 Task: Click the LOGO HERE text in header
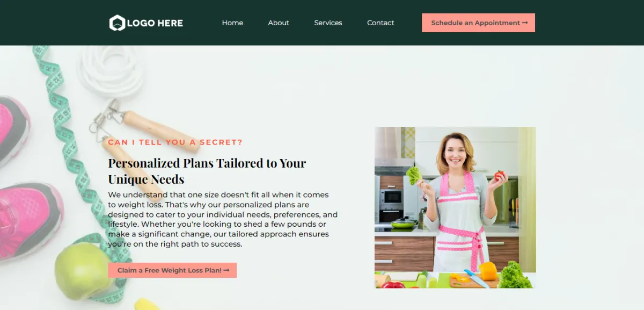click(155, 23)
